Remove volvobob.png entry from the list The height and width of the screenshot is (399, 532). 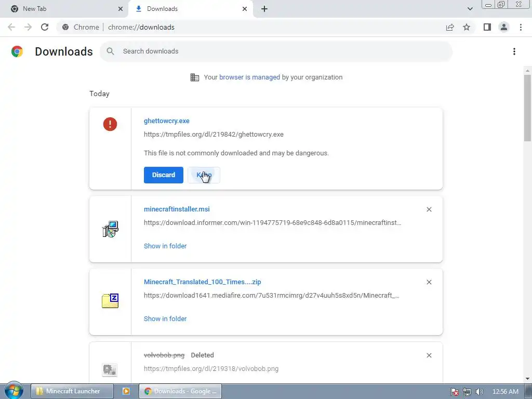(x=429, y=355)
